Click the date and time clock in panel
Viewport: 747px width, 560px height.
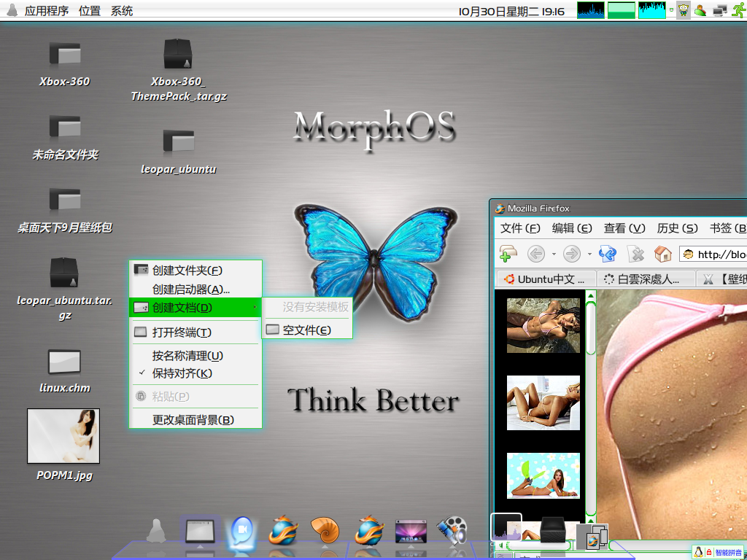[x=511, y=11]
